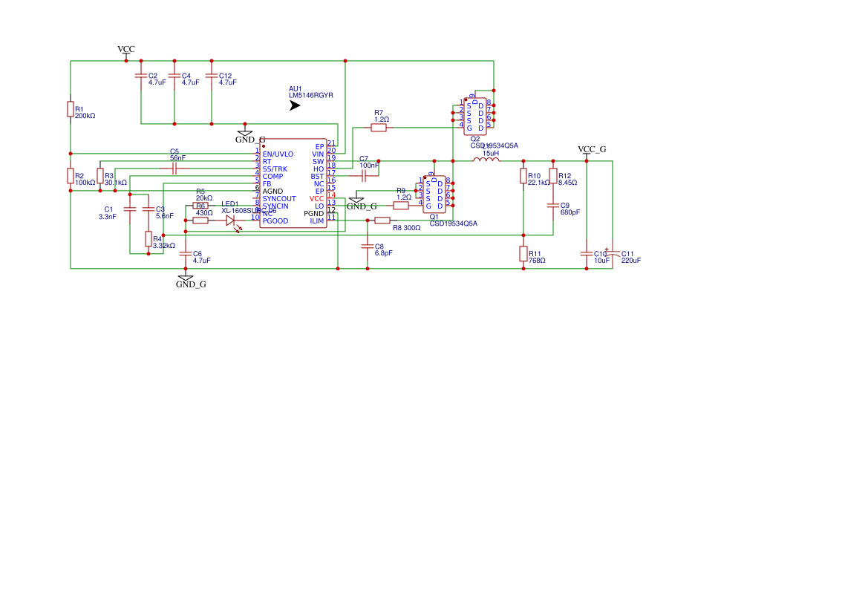Click the "10uF" value of C10

[601, 260]
